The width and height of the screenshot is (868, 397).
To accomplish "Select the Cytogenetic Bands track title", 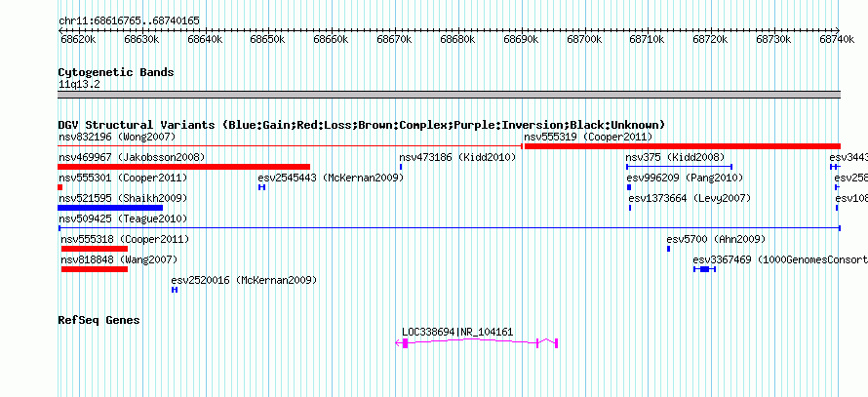I will click(x=116, y=72).
